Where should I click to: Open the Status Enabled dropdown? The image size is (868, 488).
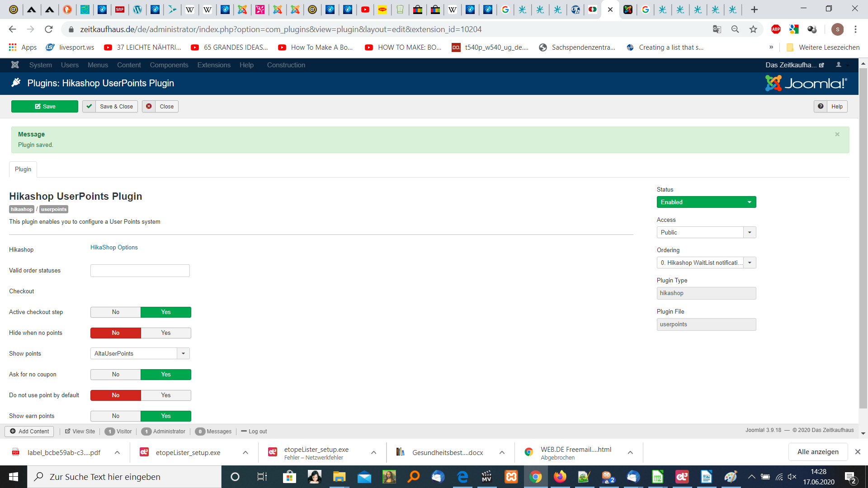point(706,202)
